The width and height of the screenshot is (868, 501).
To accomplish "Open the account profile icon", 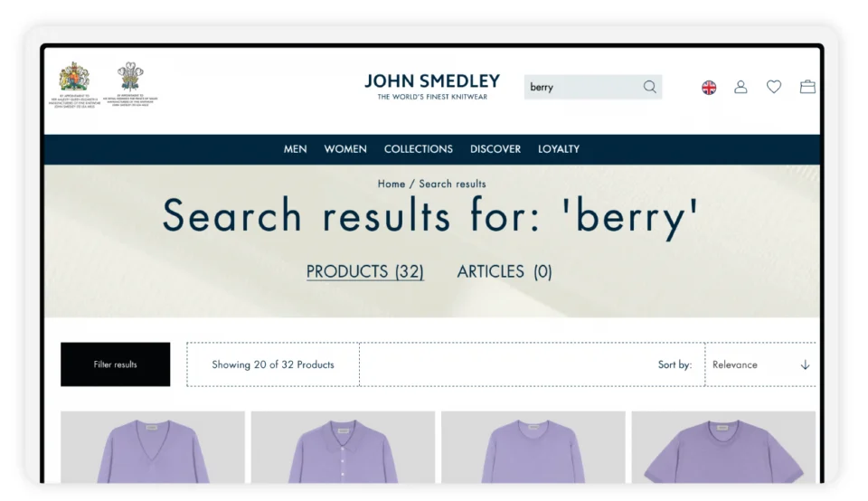I will pyautogui.click(x=741, y=87).
